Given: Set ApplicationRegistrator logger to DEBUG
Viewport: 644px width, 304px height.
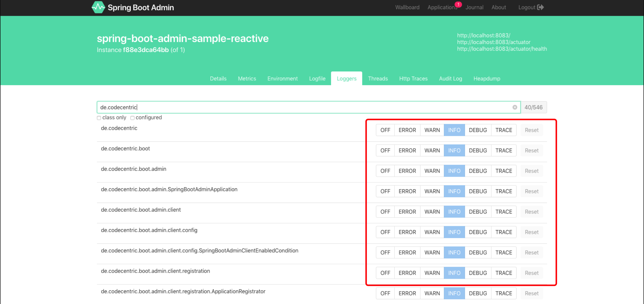Looking at the screenshot, I should coord(478,294).
